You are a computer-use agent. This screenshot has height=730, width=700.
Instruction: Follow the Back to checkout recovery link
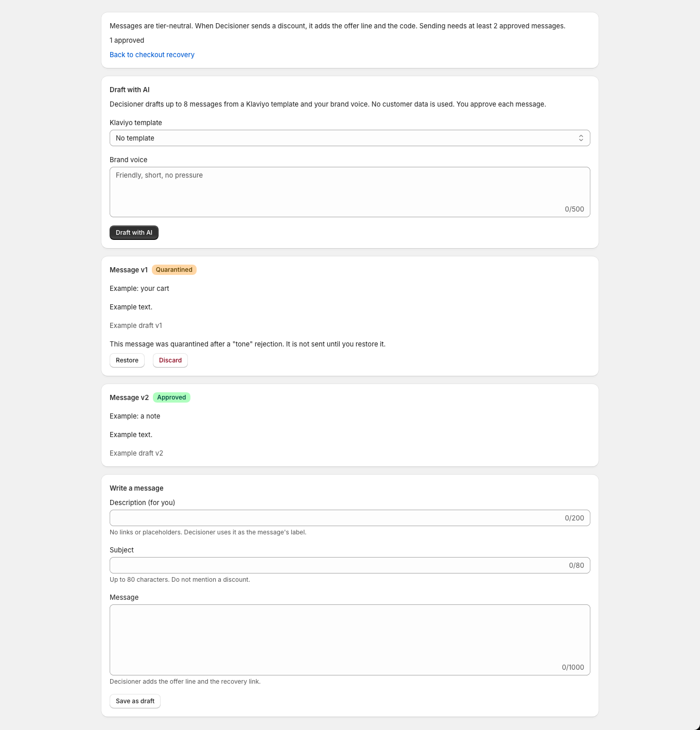(152, 55)
